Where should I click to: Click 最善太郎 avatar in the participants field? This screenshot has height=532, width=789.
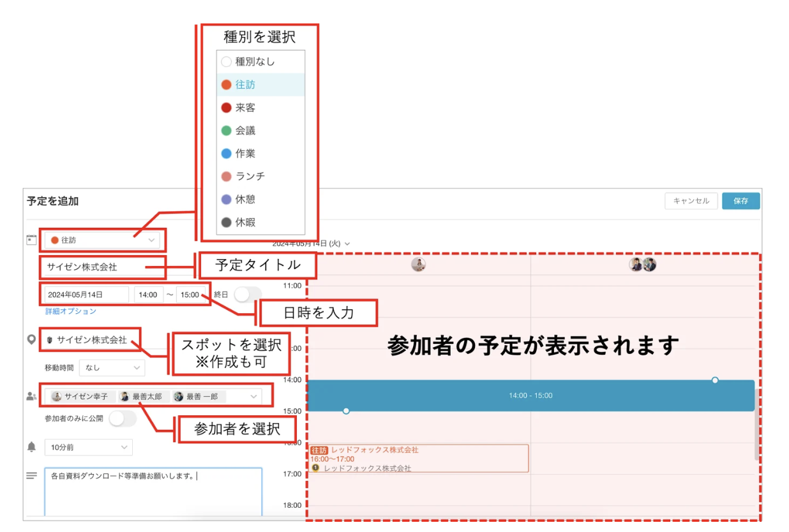124,396
